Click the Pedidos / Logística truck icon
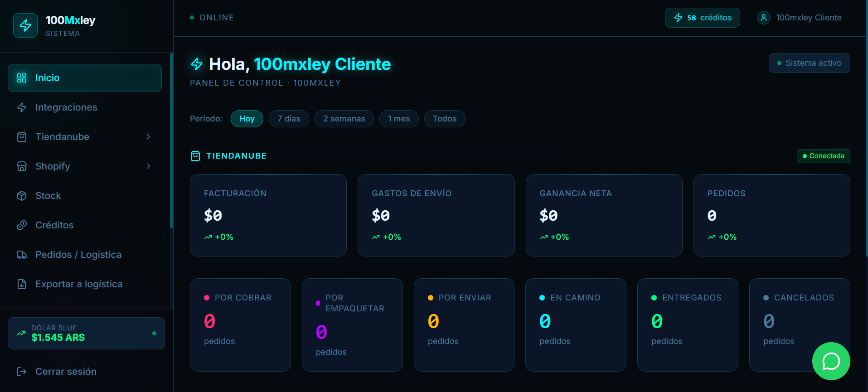868x392 pixels. pyautogui.click(x=22, y=255)
